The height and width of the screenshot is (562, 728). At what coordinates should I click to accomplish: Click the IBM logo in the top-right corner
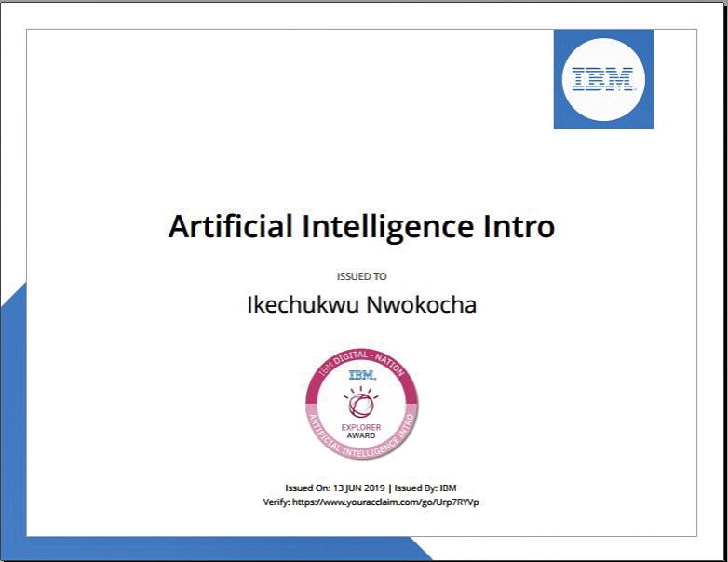[603, 79]
